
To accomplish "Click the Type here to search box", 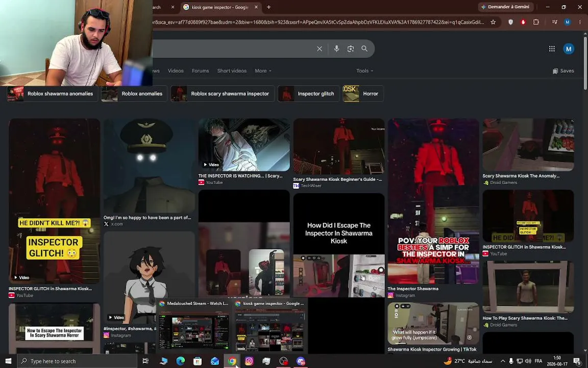I will click(x=77, y=361).
